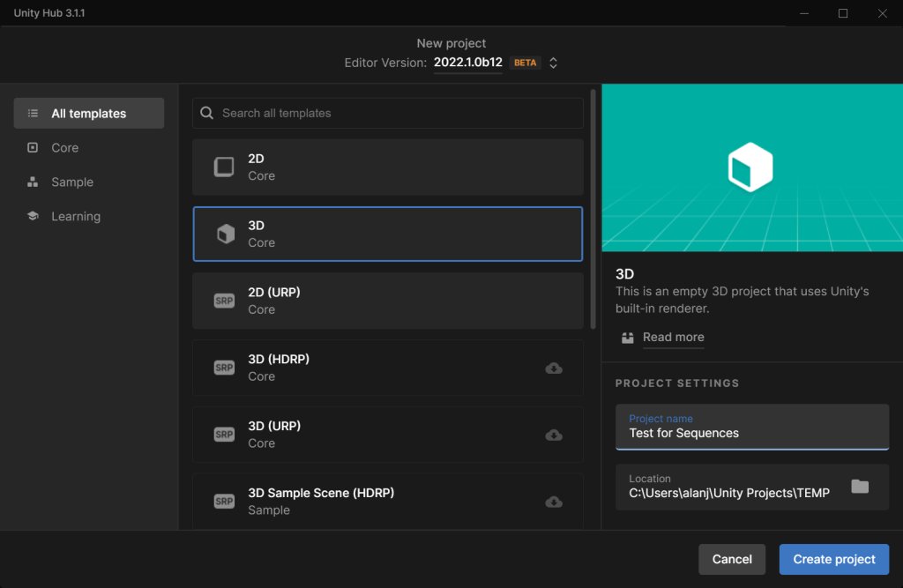903x588 pixels.
Task: Select the 3D (HDRP) template
Action: (x=388, y=368)
